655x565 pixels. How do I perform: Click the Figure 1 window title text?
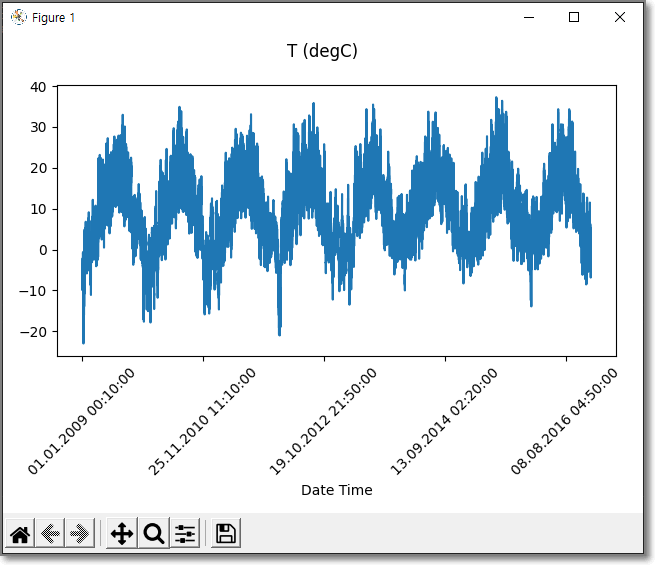coord(53,18)
